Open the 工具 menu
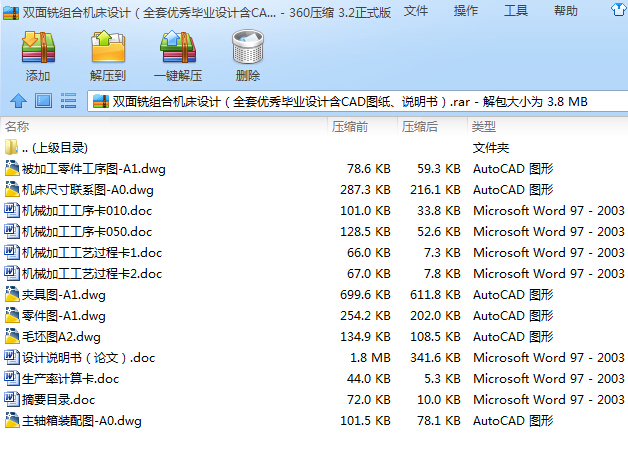The image size is (628, 453). coord(516,11)
